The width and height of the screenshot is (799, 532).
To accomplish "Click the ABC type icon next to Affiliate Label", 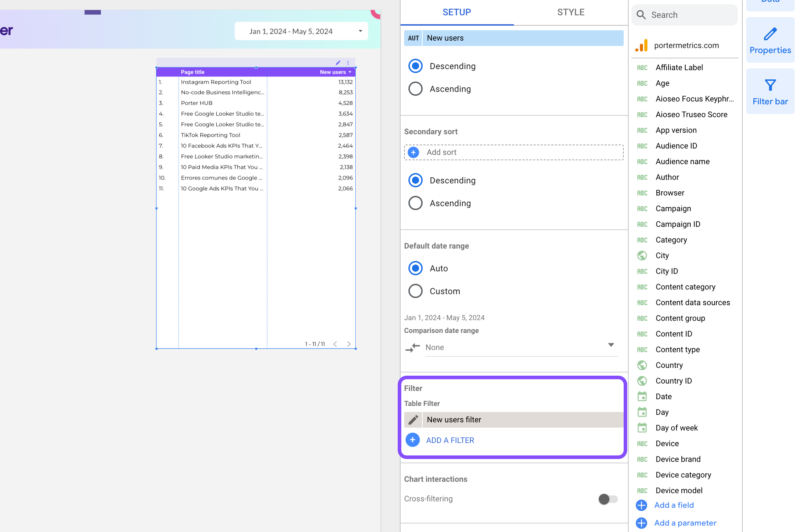I will (642, 68).
